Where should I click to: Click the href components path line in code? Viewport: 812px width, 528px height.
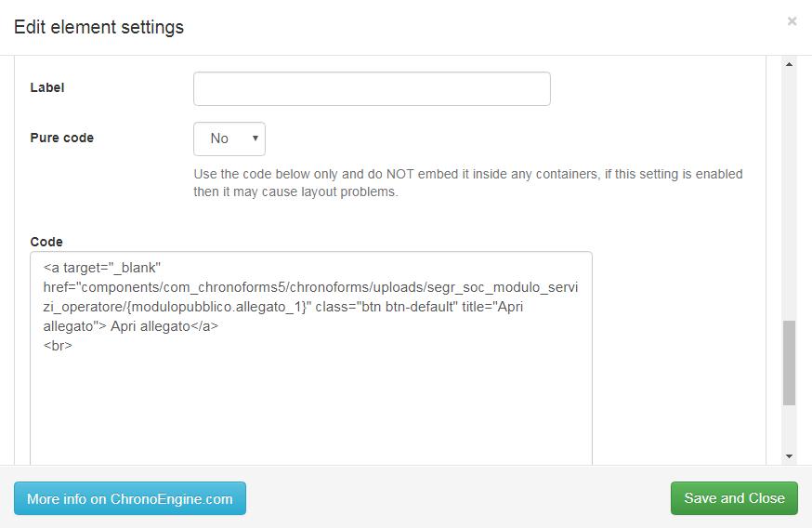pos(310,287)
